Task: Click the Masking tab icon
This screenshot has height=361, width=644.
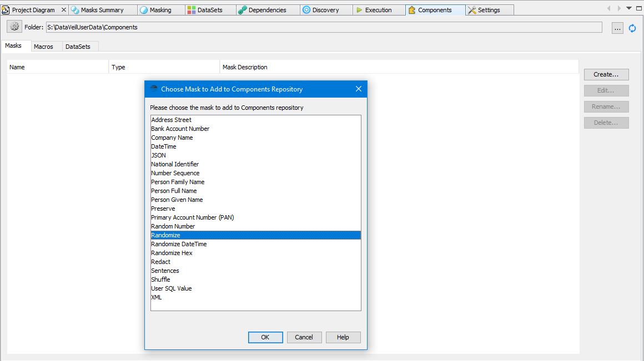Action: pos(144,10)
